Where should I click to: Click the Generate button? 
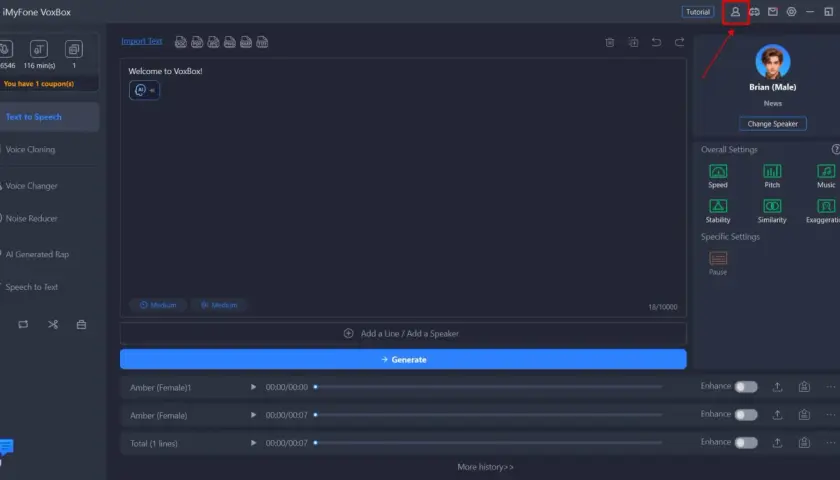click(x=403, y=359)
